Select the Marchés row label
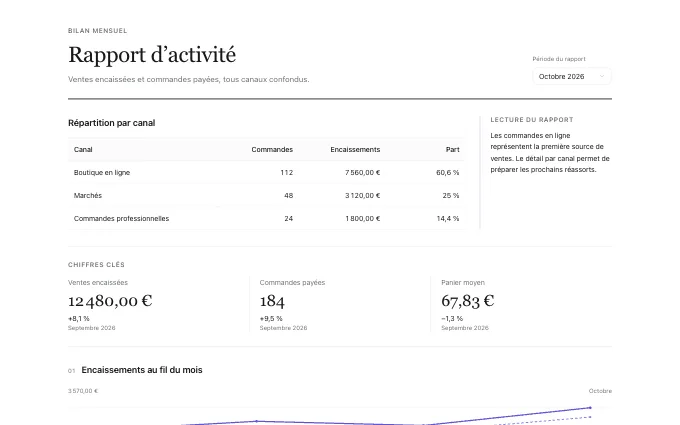Viewport: 680px width, 425px height. [x=88, y=196]
